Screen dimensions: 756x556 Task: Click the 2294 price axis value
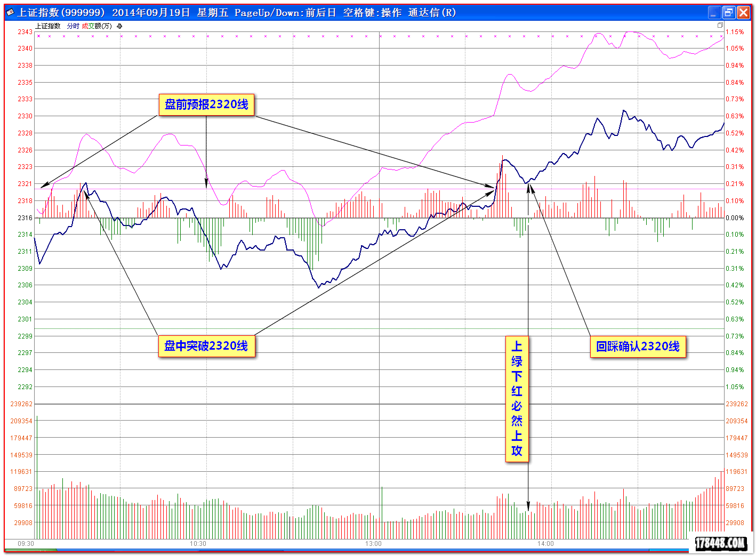point(25,370)
